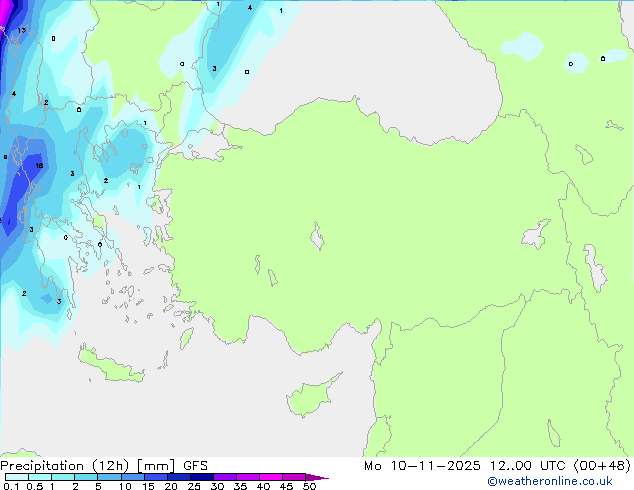
Task: Select the legend swatch between 45 and 50
Action: pos(294,477)
